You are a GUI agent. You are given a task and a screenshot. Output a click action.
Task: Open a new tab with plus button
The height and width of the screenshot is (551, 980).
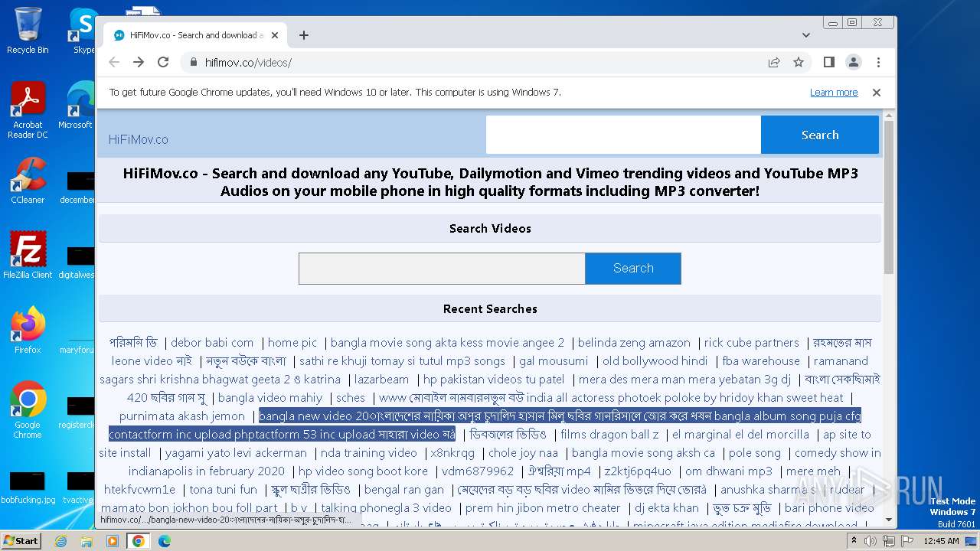(304, 35)
